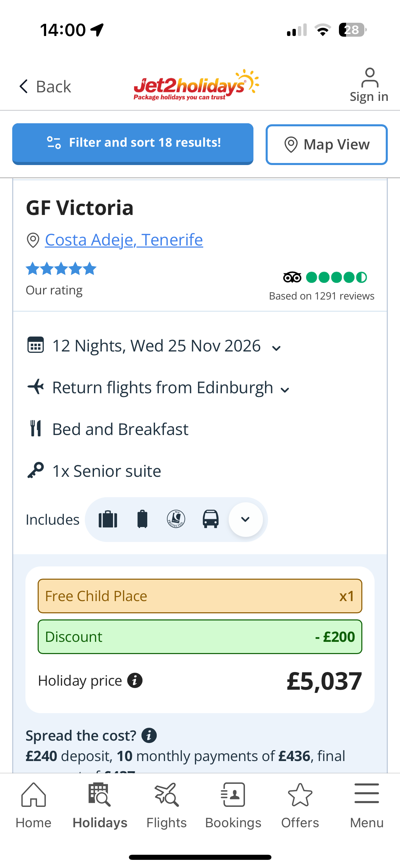Open the Bookings tab
The height and width of the screenshot is (868, 400).
coord(233,806)
